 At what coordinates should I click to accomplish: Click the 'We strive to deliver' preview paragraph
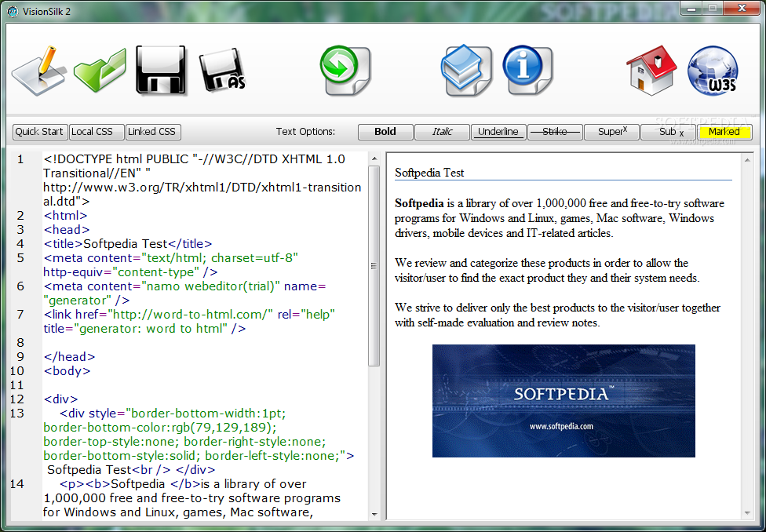[557, 315]
